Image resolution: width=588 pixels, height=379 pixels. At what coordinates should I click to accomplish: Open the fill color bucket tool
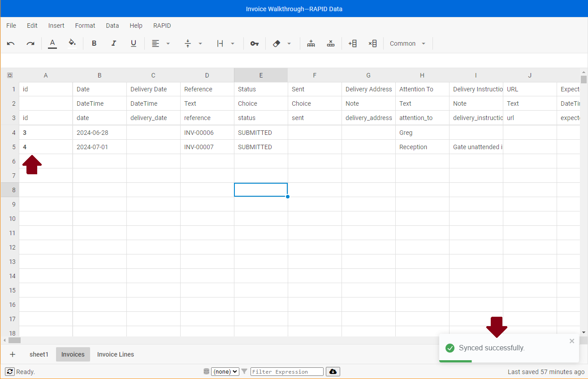72,43
